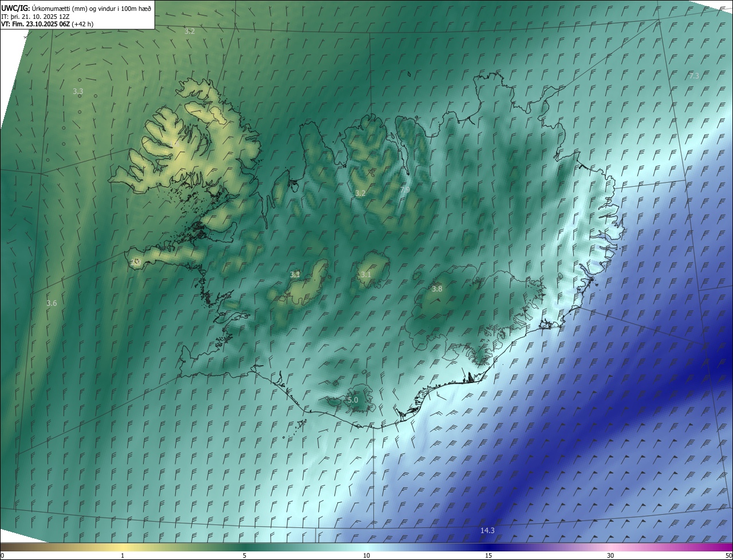Click the 3.6 value label on map
733x560 pixels.
[52, 303]
